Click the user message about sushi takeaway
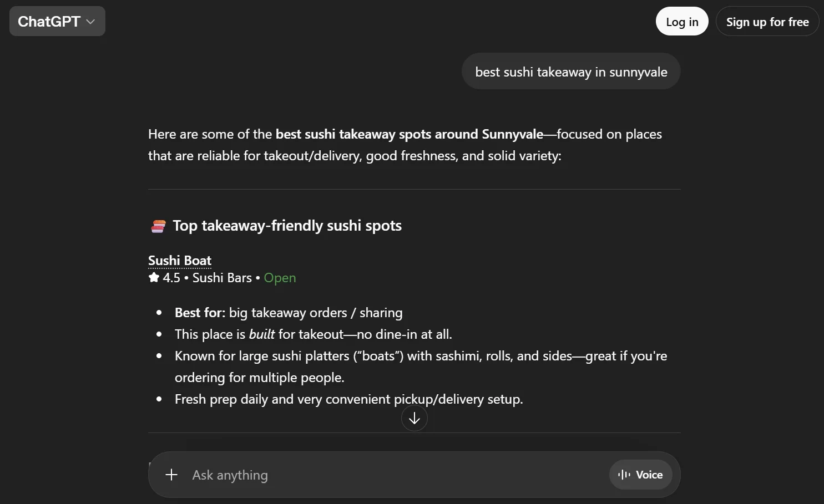This screenshot has width=824, height=504. coord(571,72)
